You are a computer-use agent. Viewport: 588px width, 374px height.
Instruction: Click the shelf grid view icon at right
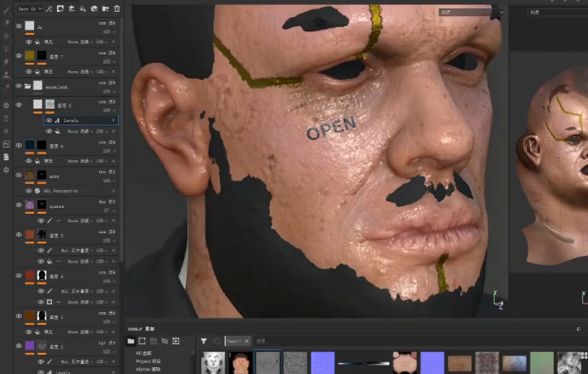click(x=584, y=354)
